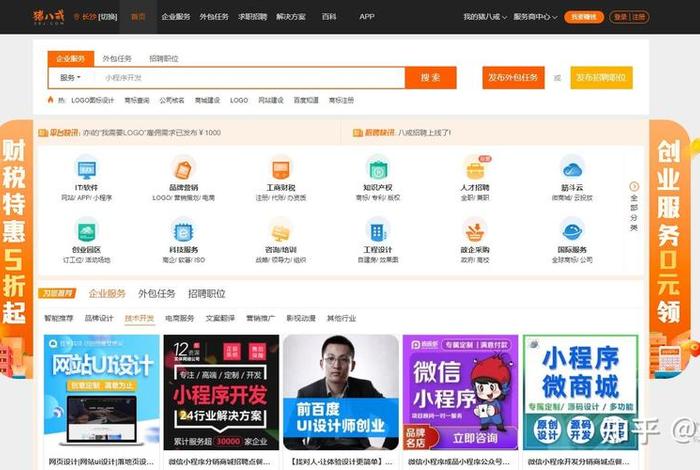
Task: Open the 前百度UI设计师创业 thumbnail
Action: [x=341, y=392]
